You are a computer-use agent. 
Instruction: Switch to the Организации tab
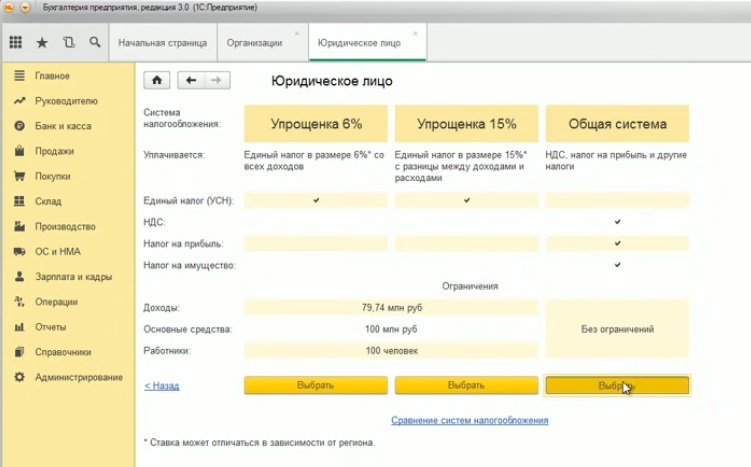(254, 44)
